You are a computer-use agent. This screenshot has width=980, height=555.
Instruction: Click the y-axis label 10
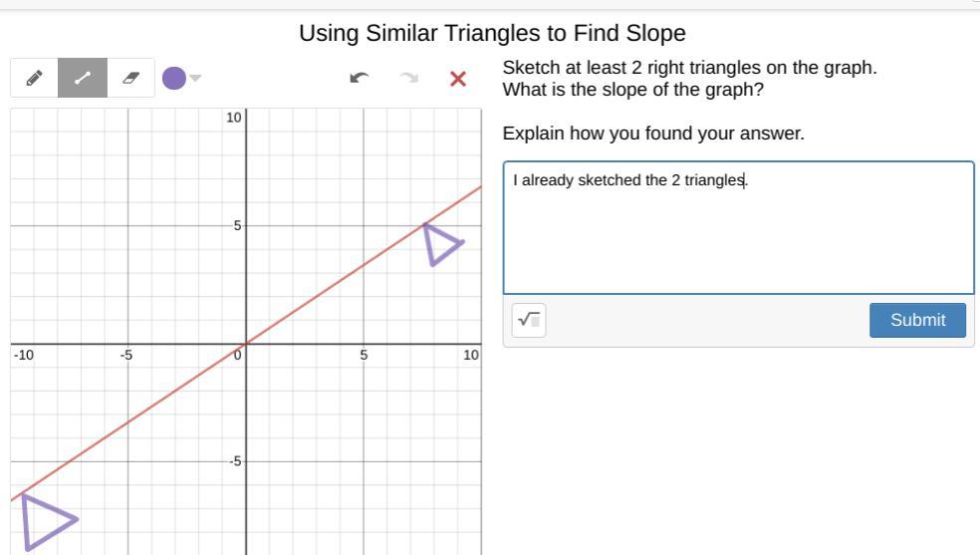pos(233,118)
